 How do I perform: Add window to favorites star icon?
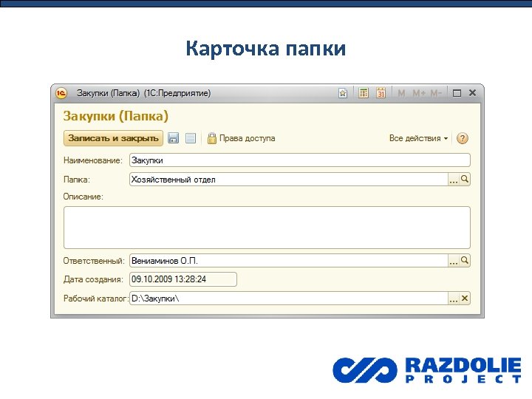343,93
